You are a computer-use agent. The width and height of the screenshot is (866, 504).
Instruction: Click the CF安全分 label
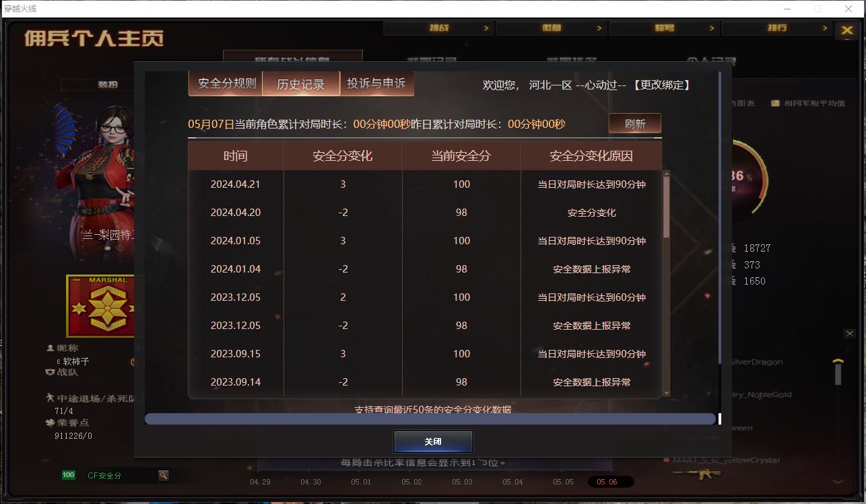pos(104,476)
